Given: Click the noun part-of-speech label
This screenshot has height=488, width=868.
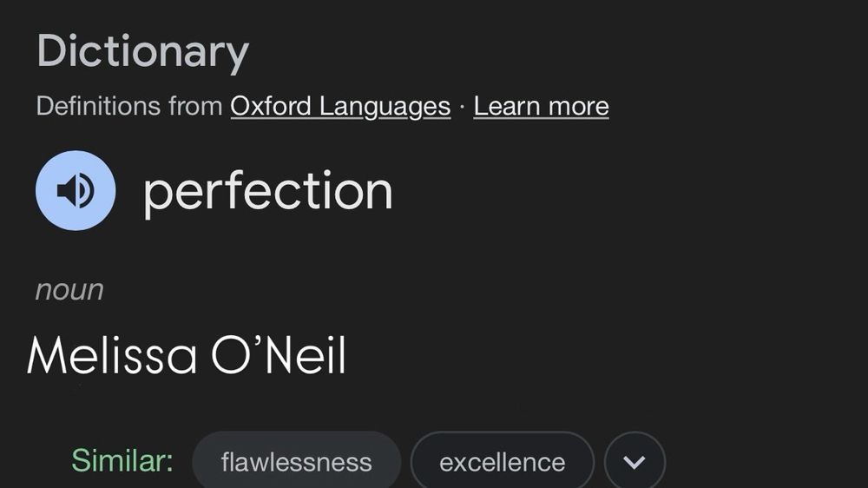Looking at the screenshot, I should 69,290.
